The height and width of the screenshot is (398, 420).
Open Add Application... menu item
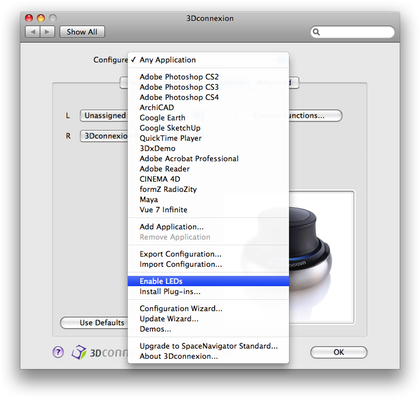pyautogui.click(x=208, y=227)
